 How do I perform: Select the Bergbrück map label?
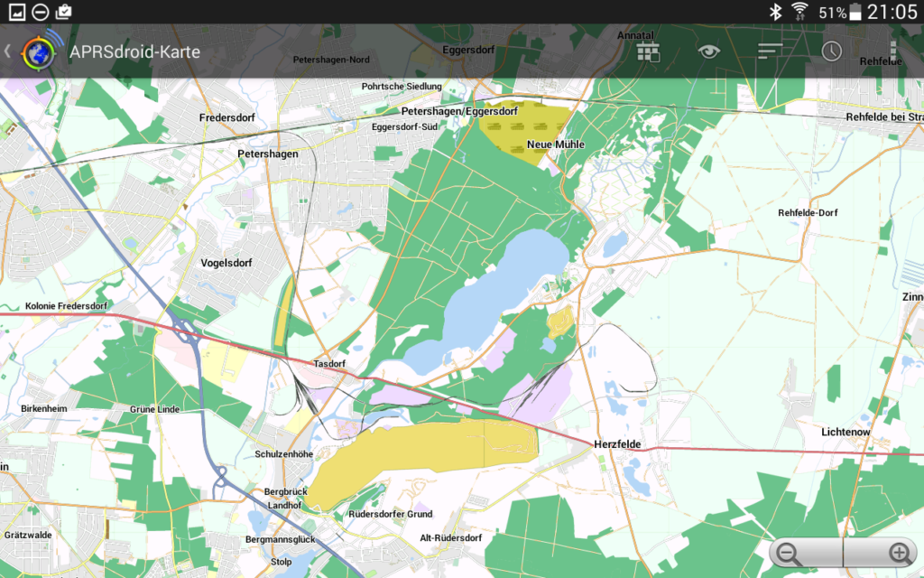[286, 492]
